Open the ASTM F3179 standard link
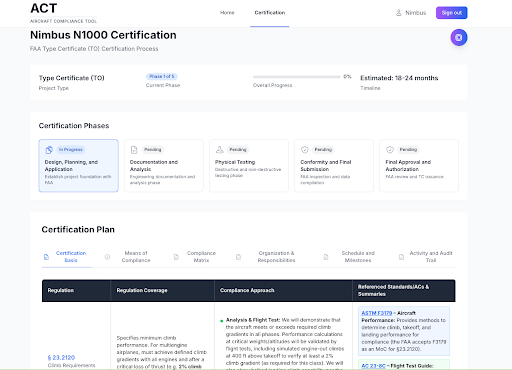This screenshot has width=512, height=370. 377,313
